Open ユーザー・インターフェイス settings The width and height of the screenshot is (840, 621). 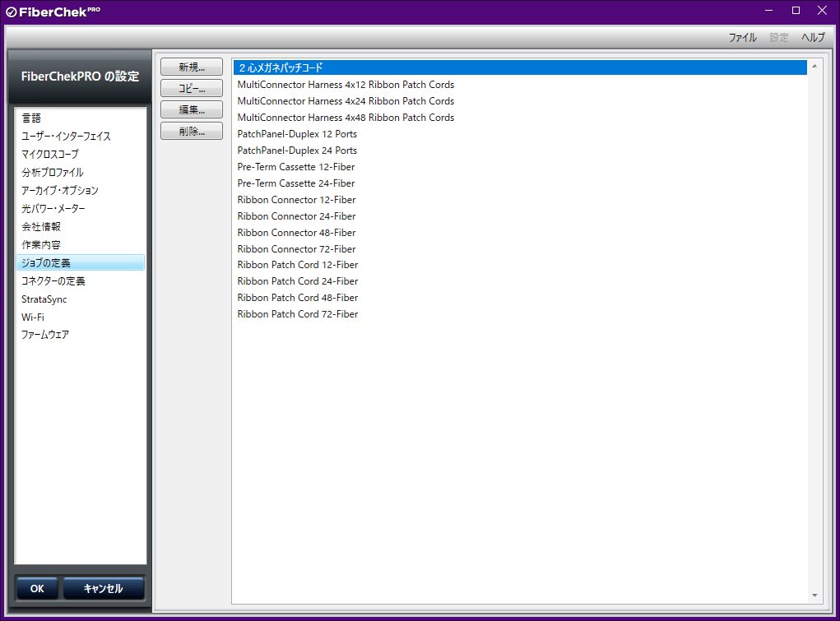[x=81, y=136]
